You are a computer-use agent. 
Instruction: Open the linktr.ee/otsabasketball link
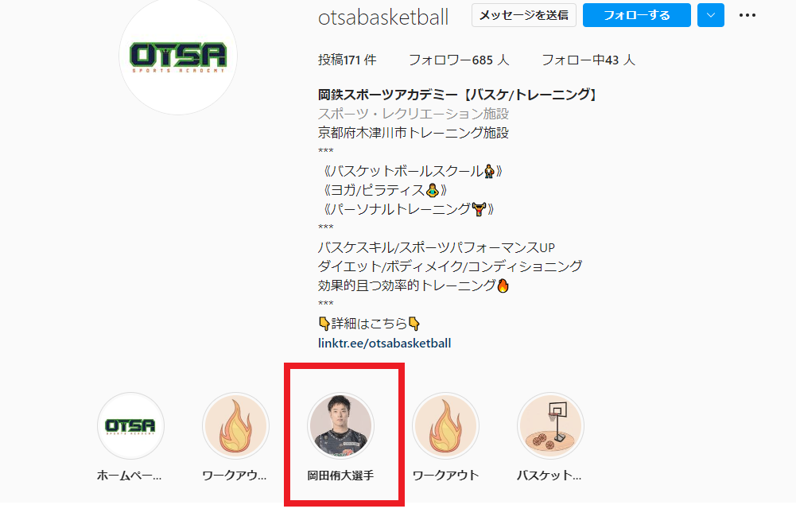(384, 344)
